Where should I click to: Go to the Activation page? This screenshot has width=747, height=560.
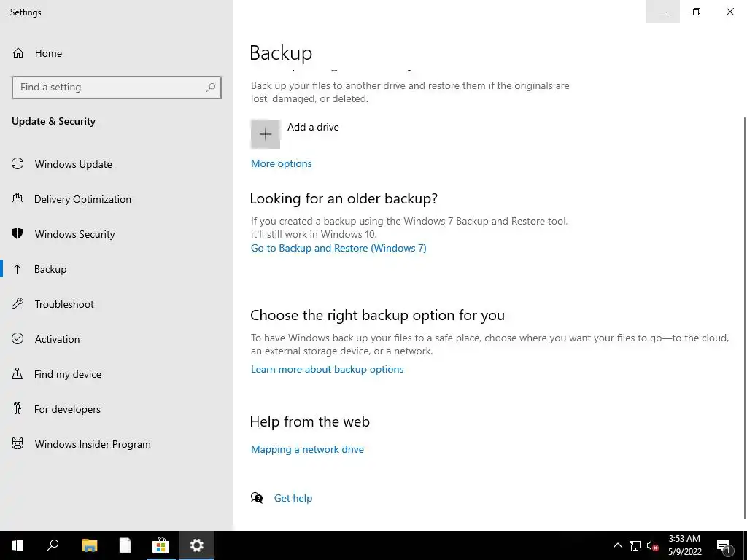57,339
